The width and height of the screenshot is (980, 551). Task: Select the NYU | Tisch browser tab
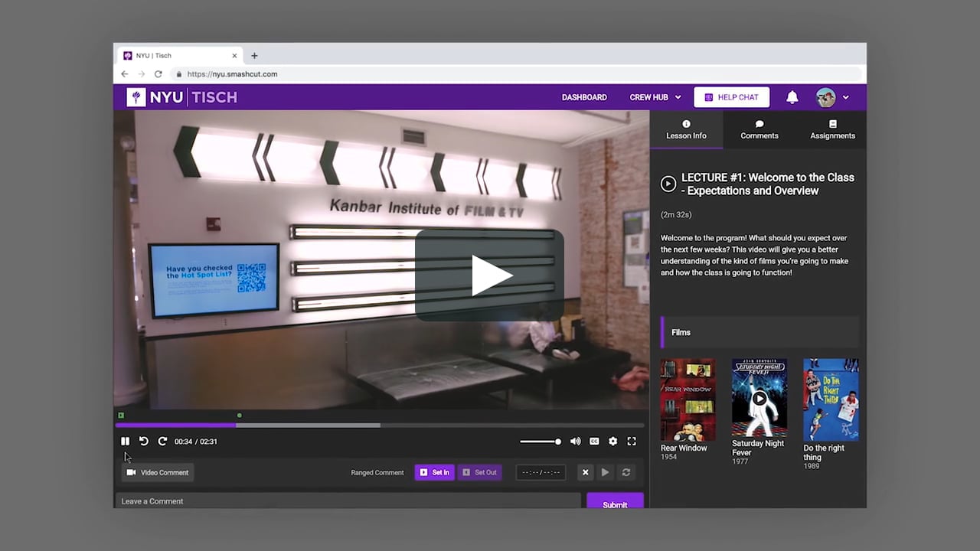[x=178, y=56]
